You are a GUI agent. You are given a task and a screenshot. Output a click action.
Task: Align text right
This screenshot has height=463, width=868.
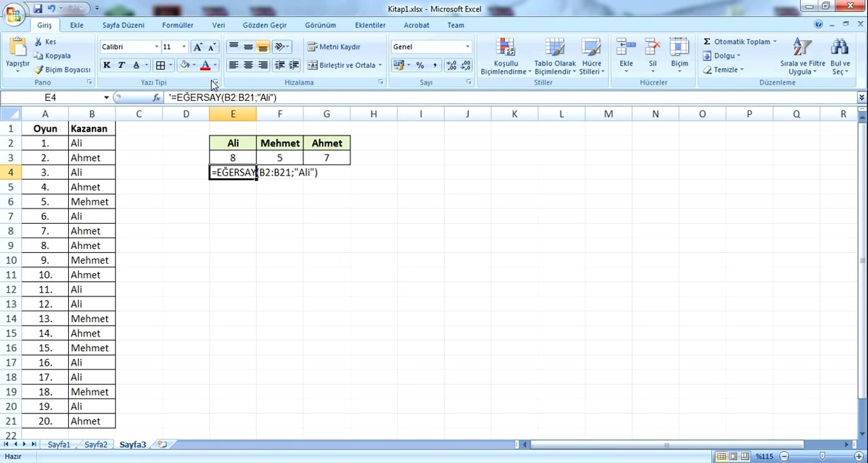[263, 65]
